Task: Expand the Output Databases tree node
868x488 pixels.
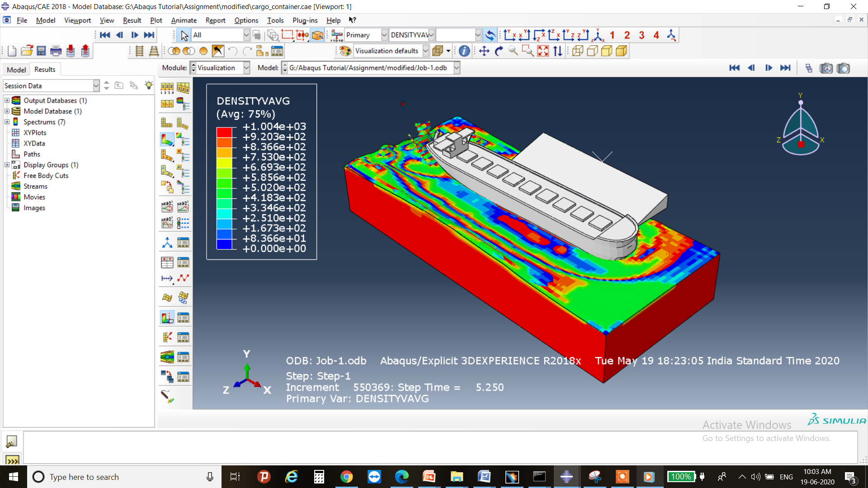Action: click(x=7, y=100)
